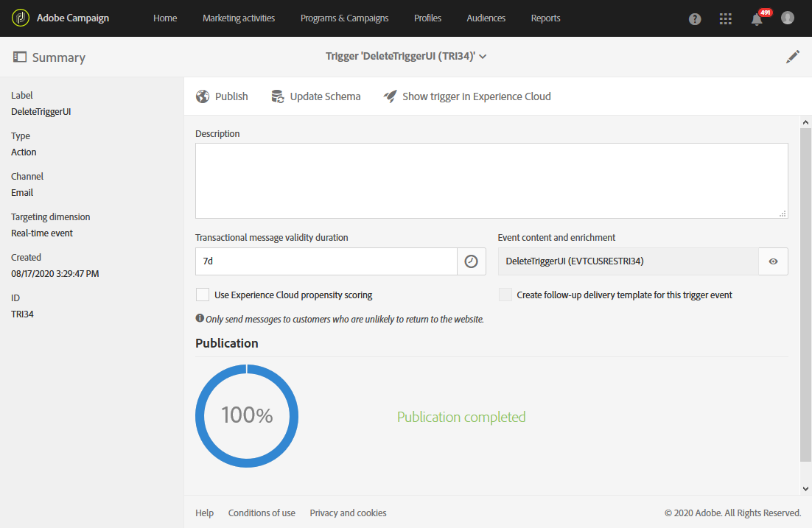Click the rocket icon for Experience Cloud
This screenshot has width=812, height=528.
point(390,96)
